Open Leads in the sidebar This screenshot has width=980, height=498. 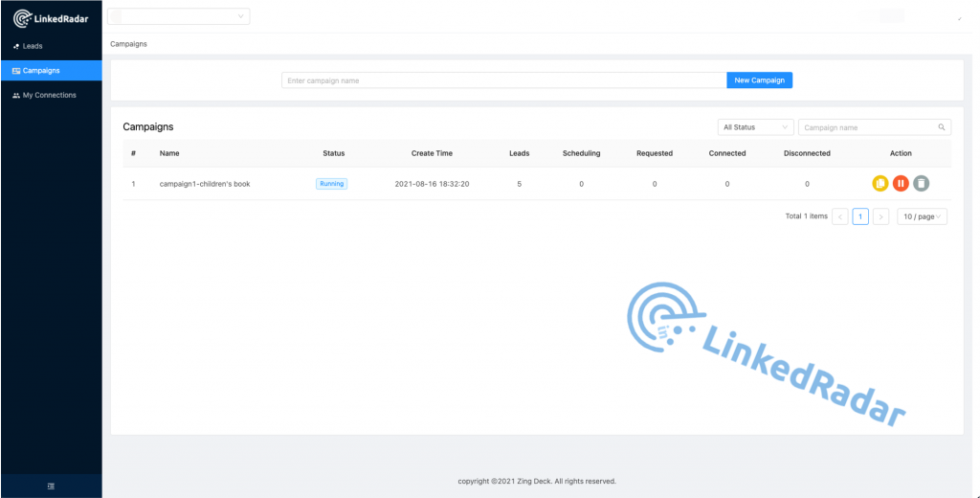coord(33,46)
